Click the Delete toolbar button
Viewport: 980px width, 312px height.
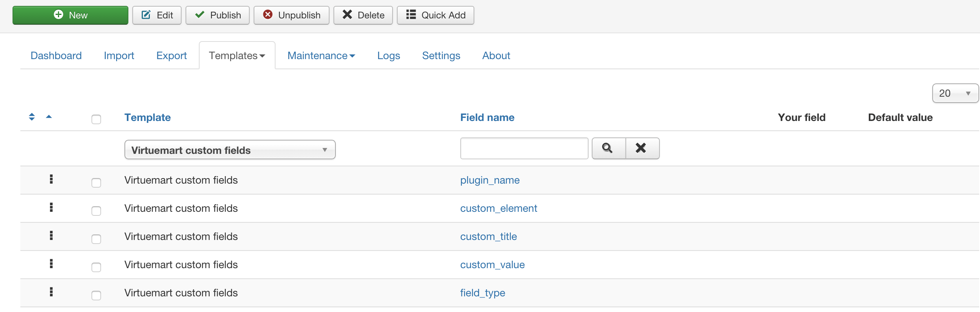pos(363,15)
